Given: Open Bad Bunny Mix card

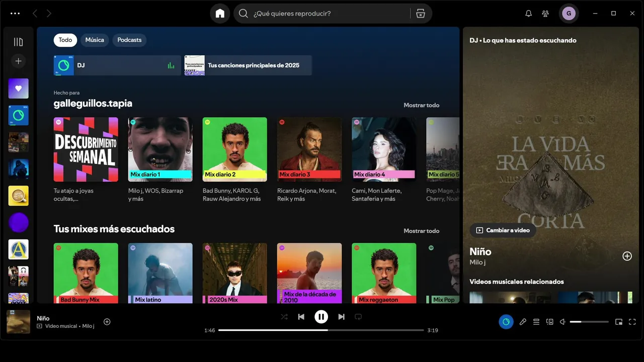Looking at the screenshot, I should tap(86, 273).
